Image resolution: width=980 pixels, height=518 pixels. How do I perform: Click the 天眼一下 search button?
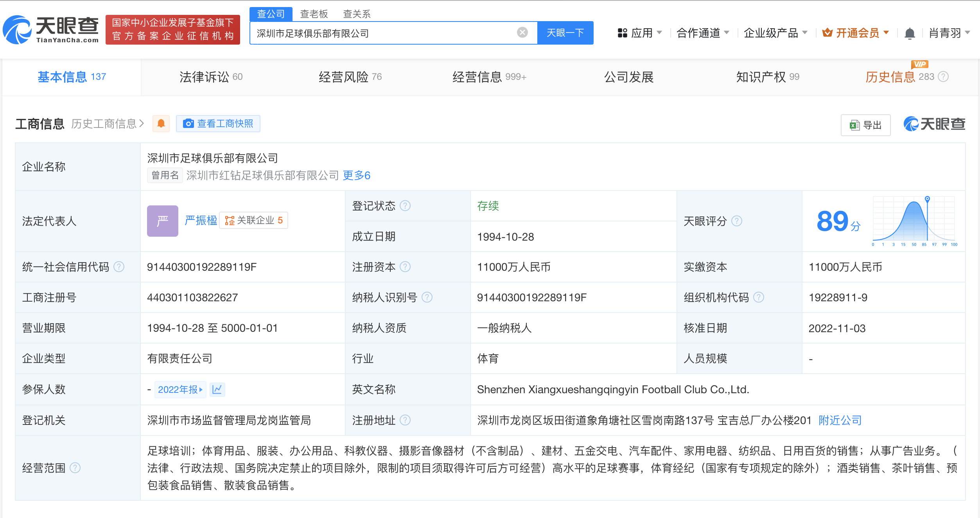(565, 33)
